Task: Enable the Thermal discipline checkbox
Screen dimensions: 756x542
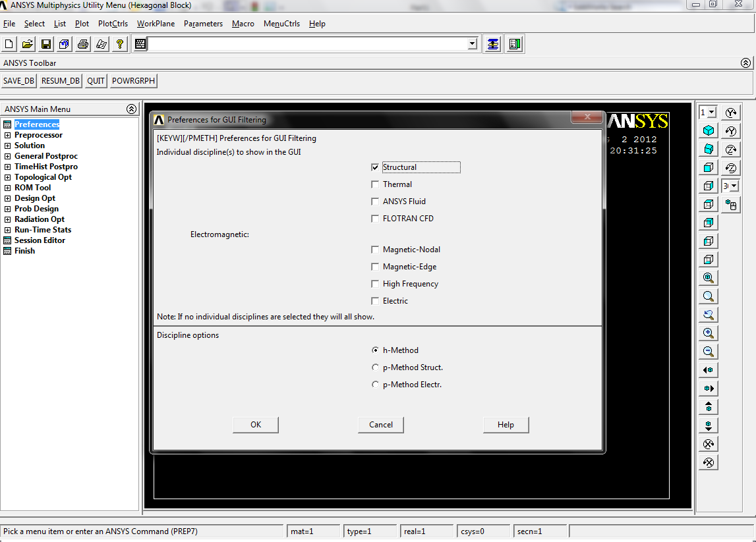Action: (374, 184)
